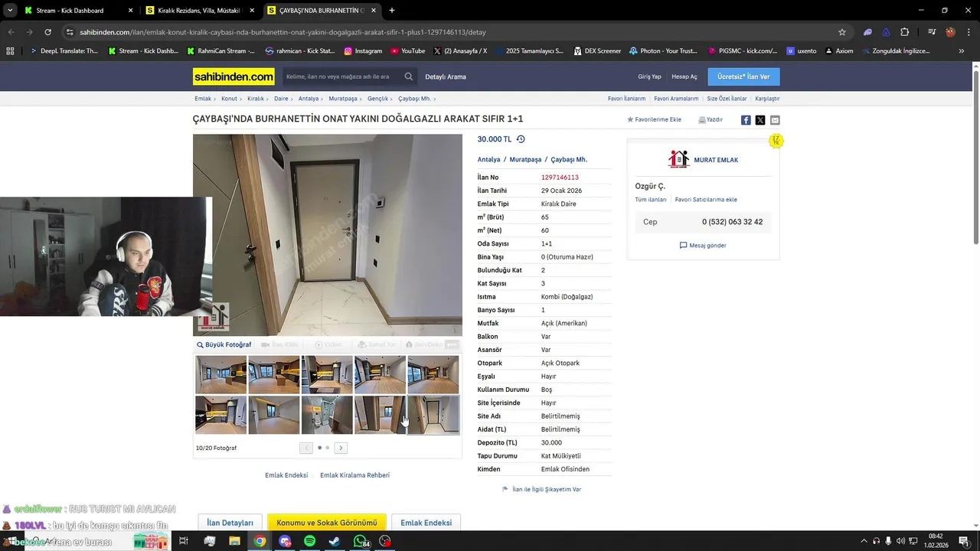Open WhatsApp from the taskbar
Screen dimensions: 980x551
pos(360,541)
